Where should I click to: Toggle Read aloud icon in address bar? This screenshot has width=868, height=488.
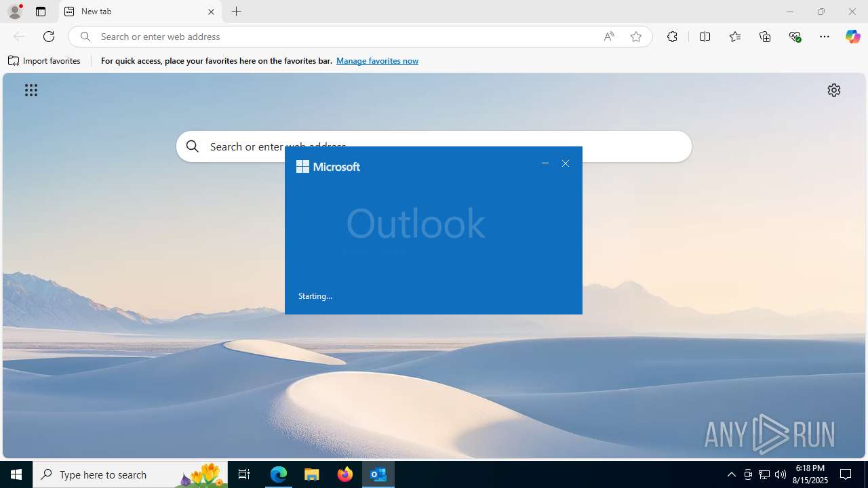pos(609,37)
